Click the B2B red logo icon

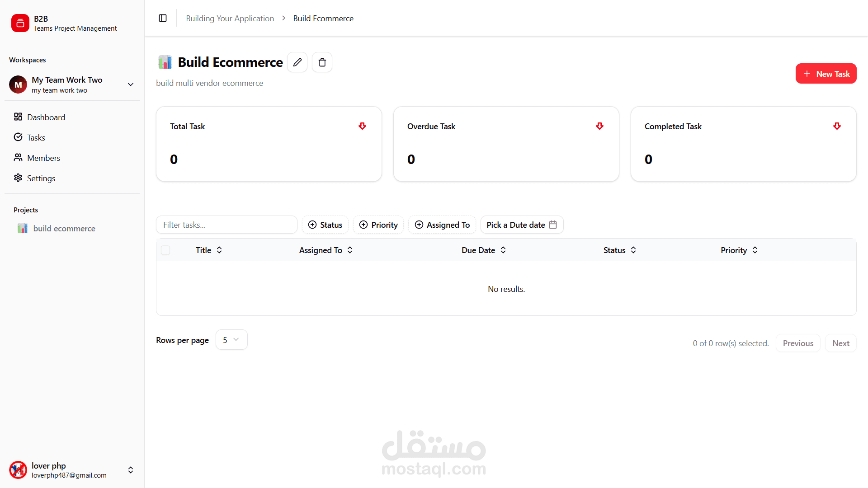click(20, 23)
